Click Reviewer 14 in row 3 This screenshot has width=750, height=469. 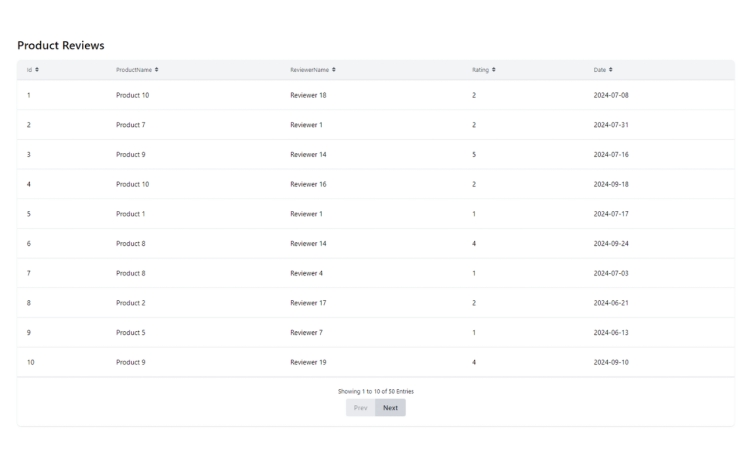point(308,154)
